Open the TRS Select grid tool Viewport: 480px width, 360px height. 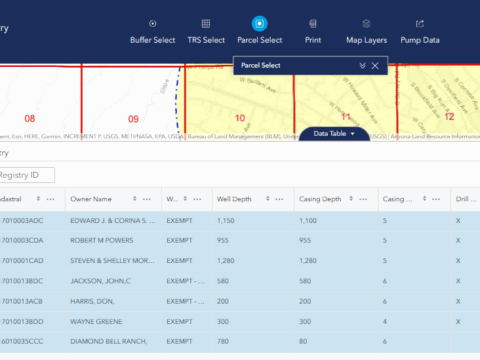[206, 24]
